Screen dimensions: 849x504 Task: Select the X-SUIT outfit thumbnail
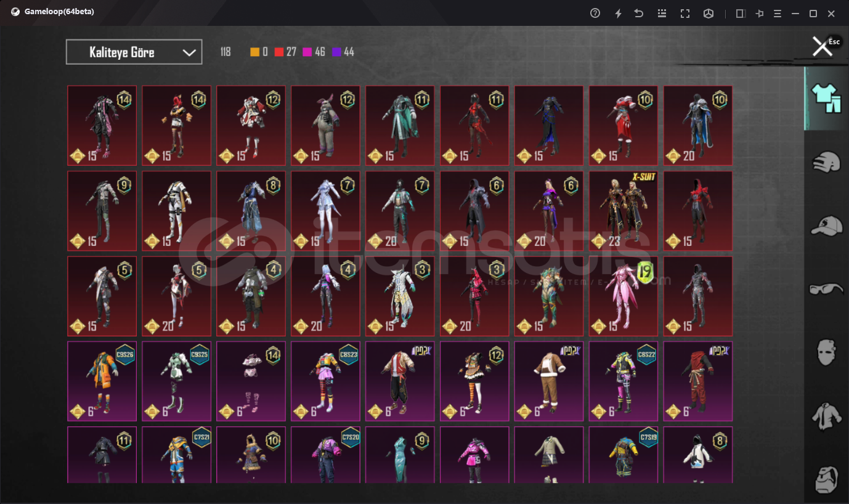click(x=623, y=211)
